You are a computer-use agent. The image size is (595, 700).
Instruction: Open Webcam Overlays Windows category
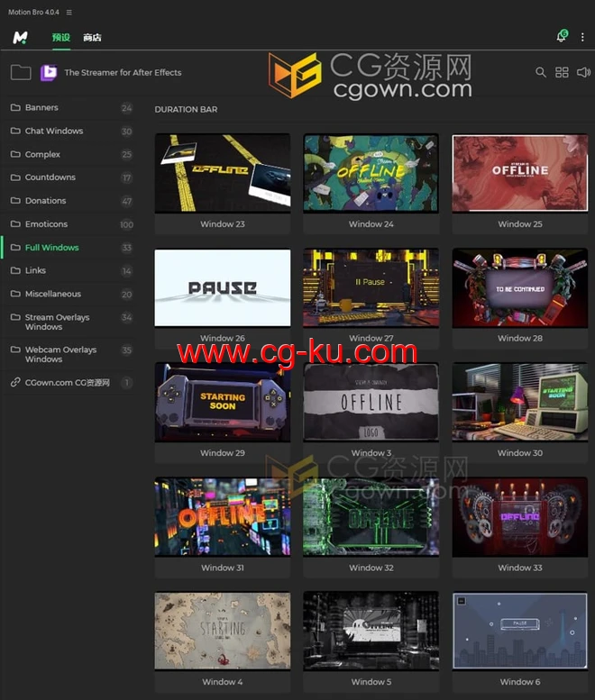(x=69, y=354)
